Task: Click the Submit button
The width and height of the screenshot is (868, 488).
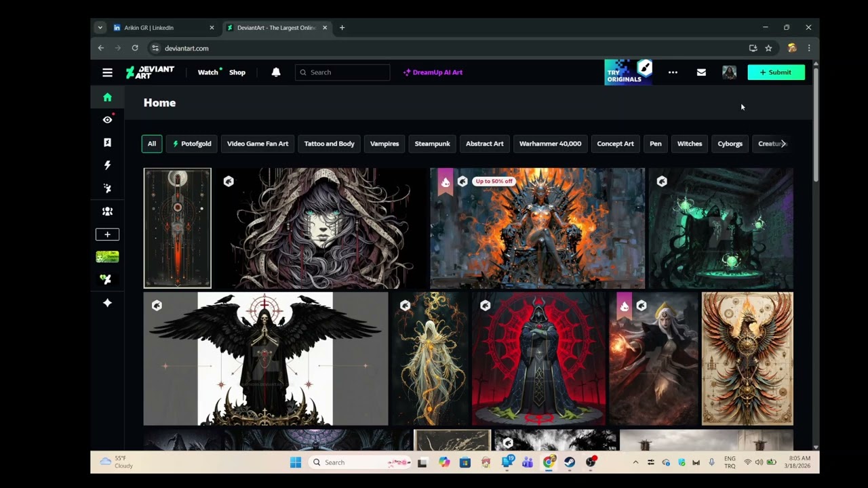Action: [x=776, y=73]
